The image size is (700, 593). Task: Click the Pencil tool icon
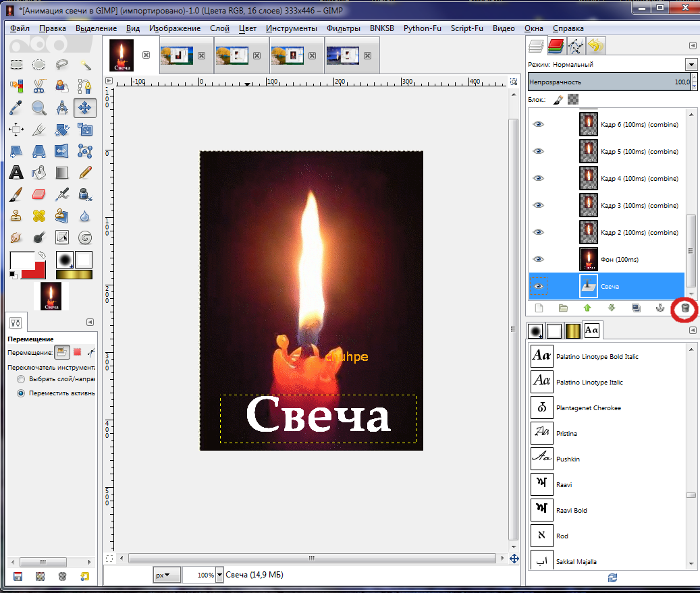(85, 172)
